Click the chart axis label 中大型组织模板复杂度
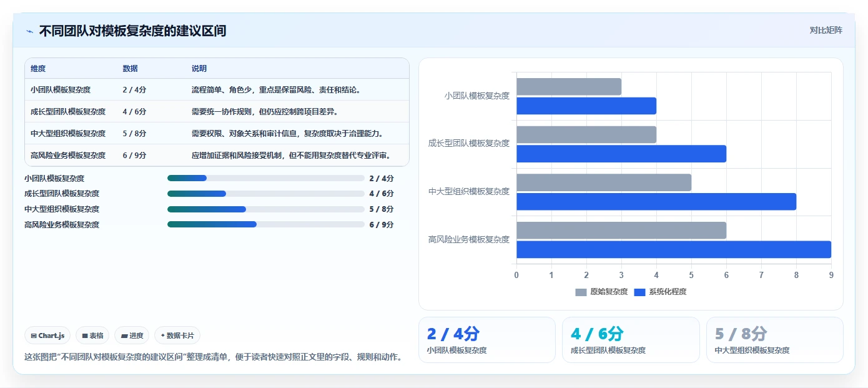868x388 pixels. pos(469,191)
